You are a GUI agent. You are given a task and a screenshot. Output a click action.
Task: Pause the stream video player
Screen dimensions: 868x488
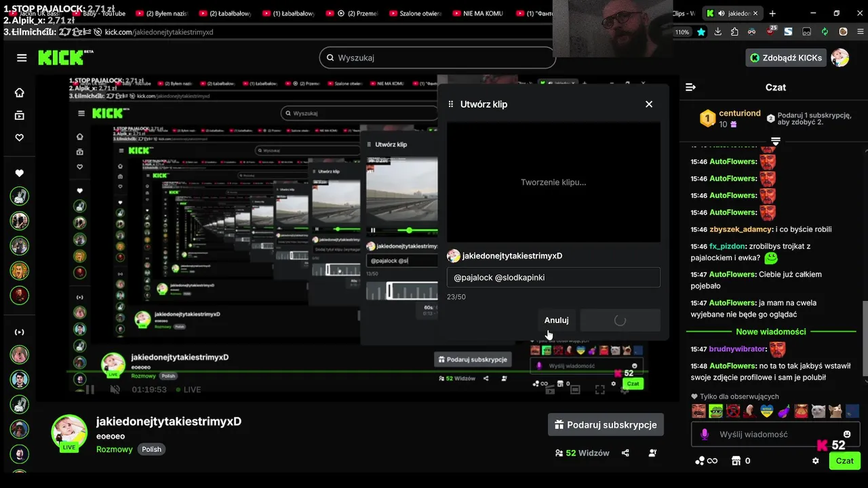point(90,390)
